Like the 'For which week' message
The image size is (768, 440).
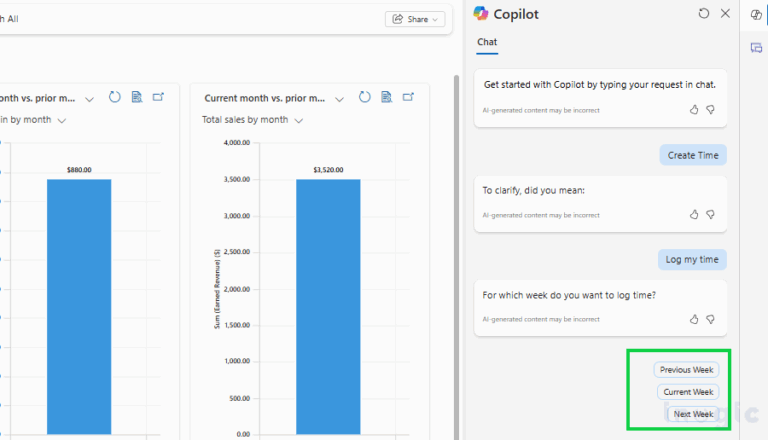click(694, 319)
